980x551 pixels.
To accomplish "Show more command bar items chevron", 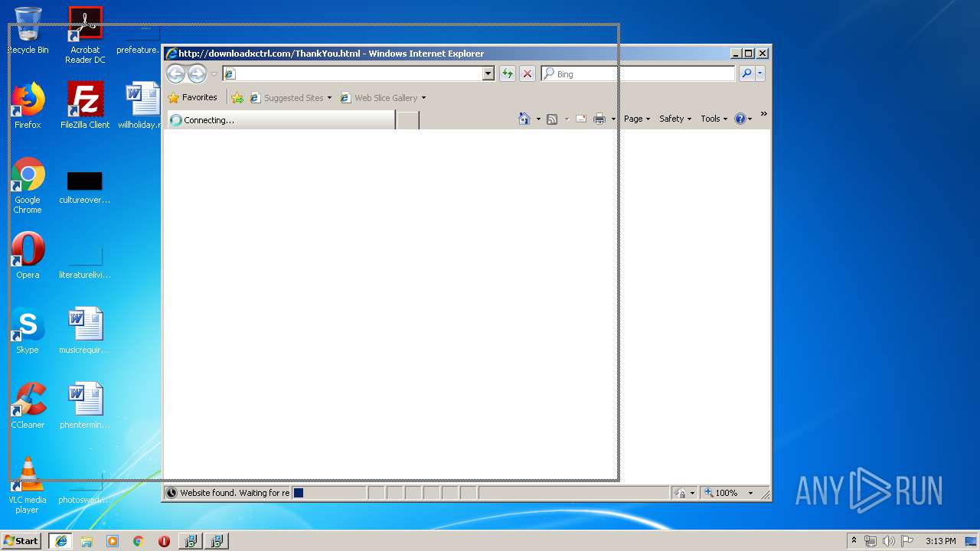I will point(763,114).
